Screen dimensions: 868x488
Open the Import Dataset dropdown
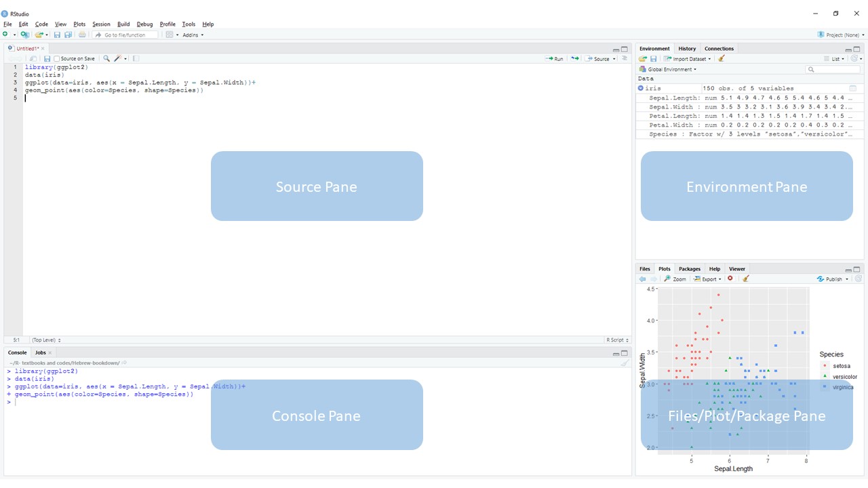click(x=687, y=59)
